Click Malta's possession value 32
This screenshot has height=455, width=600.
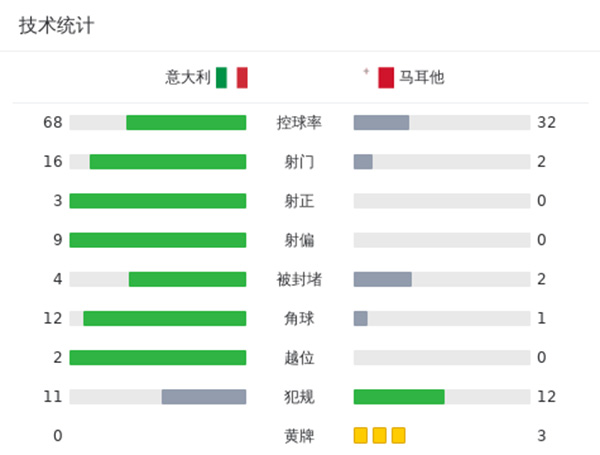[x=546, y=123]
